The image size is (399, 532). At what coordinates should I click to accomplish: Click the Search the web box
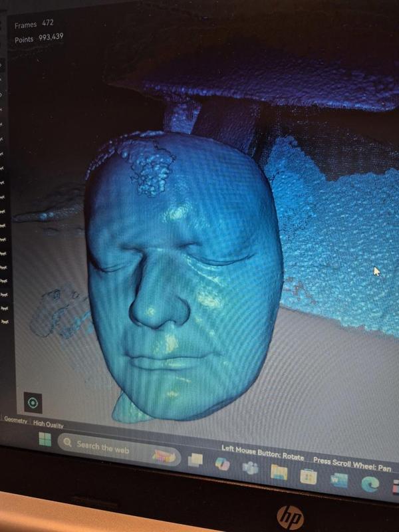tap(119, 449)
